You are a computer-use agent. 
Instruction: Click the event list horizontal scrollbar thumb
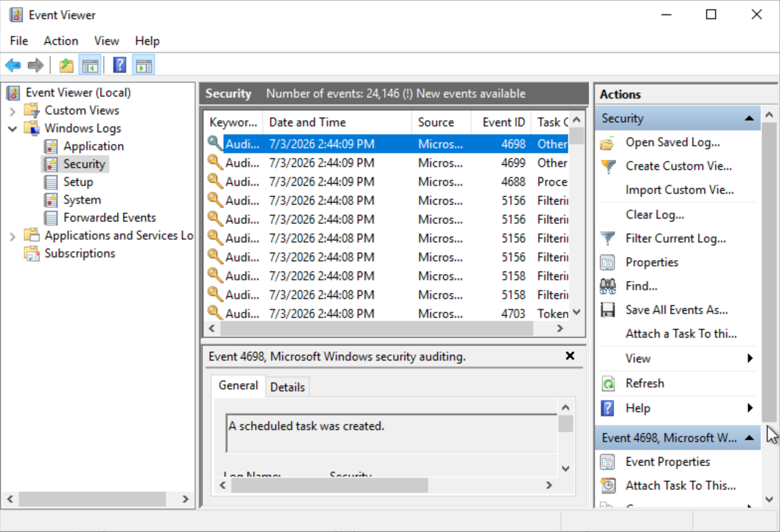377,328
